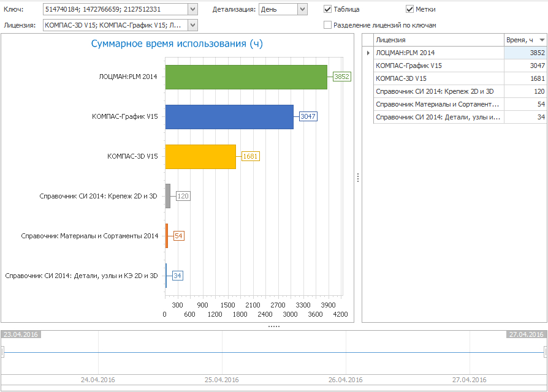Click the right timeline range handle
This screenshot has height=392, width=548.
point(546,352)
